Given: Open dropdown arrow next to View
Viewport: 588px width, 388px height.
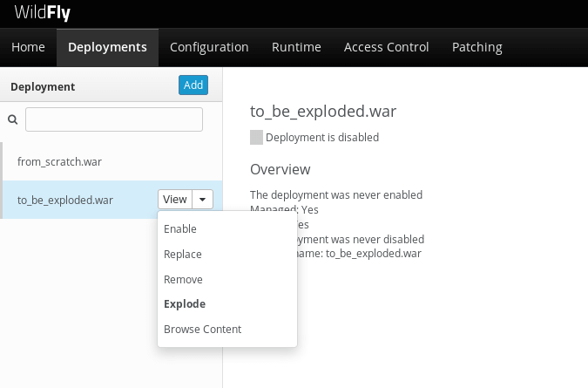Looking at the screenshot, I should (x=202, y=200).
